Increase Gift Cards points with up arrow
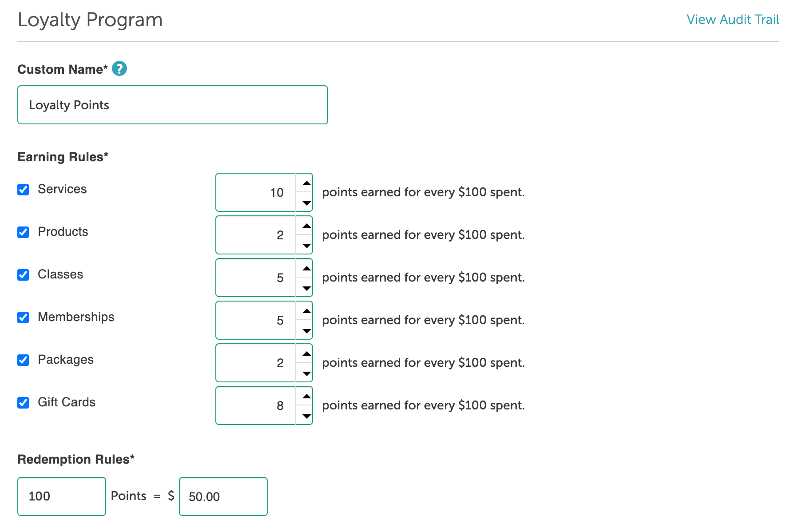 (x=306, y=396)
